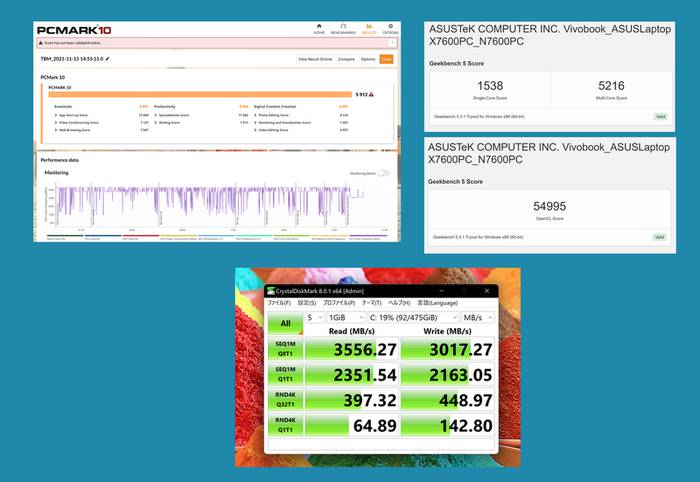This screenshot has width=700, height=482.
Task: Click Valid badge in OpenCL Geekbench result
Action: click(x=659, y=237)
